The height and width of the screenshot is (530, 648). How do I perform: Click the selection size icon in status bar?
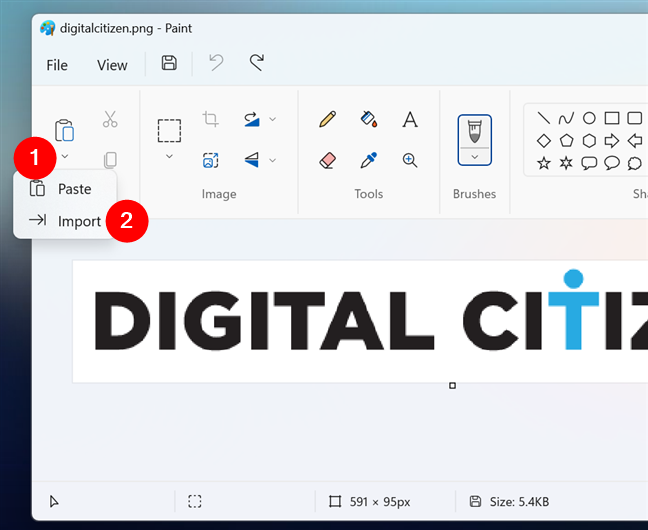click(195, 501)
